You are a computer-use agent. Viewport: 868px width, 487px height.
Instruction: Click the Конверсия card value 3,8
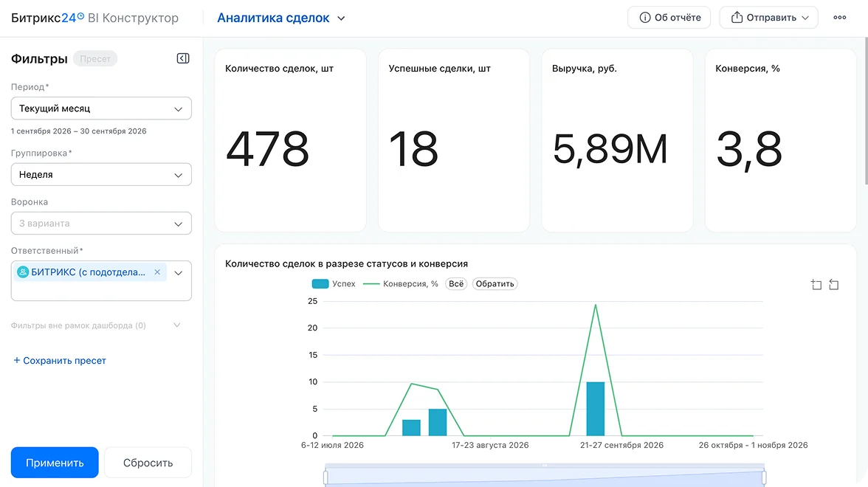749,150
